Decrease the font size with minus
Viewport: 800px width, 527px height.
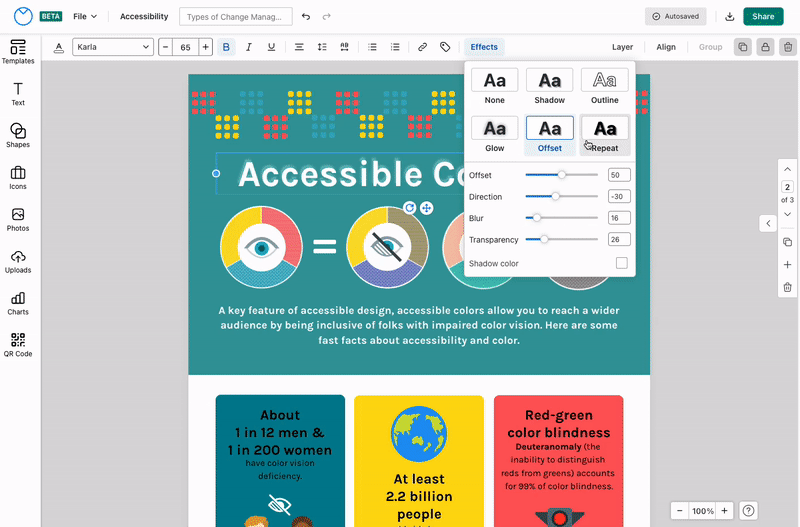click(x=165, y=47)
